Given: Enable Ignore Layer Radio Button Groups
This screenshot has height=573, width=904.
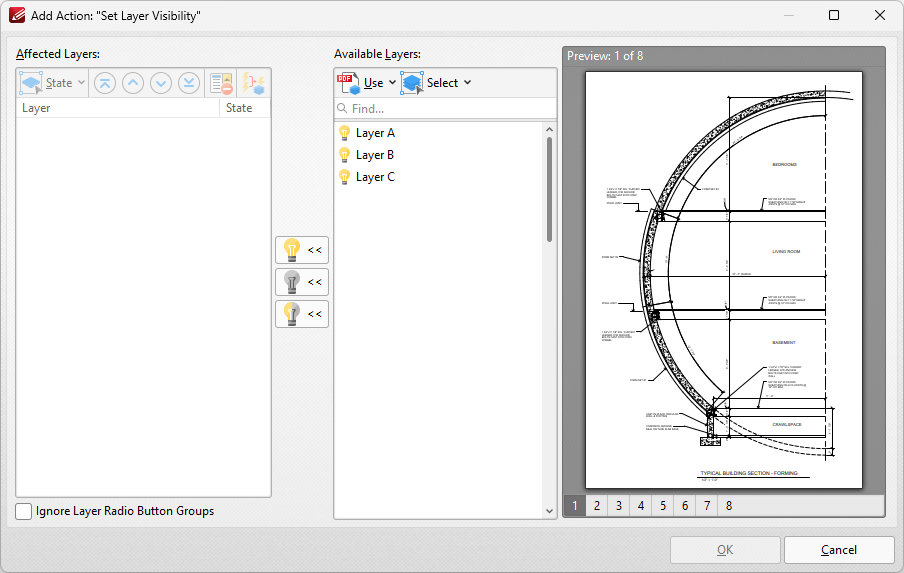Looking at the screenshot, I should [24, 511].
